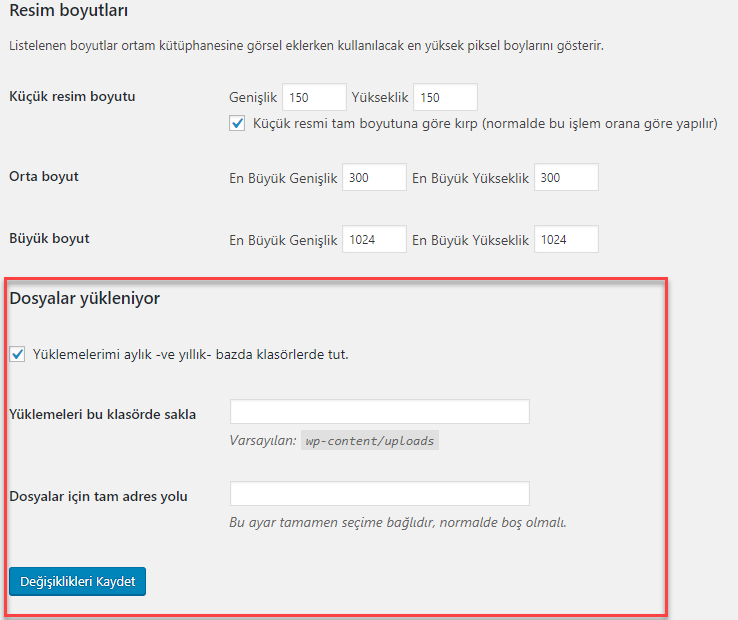Viewport: 738px width, 620px height.
Task: Click the thumbnail Genişlik field showing 150
Action: pos(314,97)
